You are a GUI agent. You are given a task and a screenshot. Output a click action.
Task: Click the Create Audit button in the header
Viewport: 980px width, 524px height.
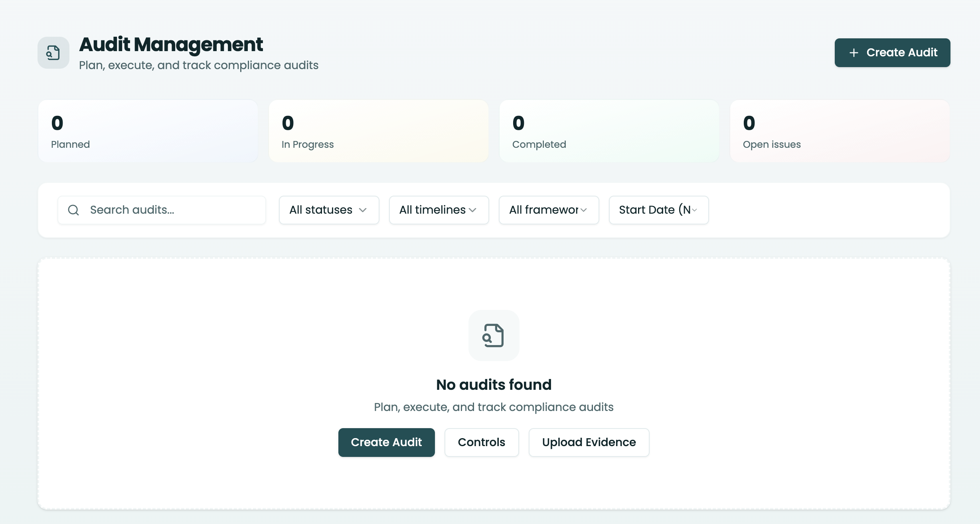[892, 53]
